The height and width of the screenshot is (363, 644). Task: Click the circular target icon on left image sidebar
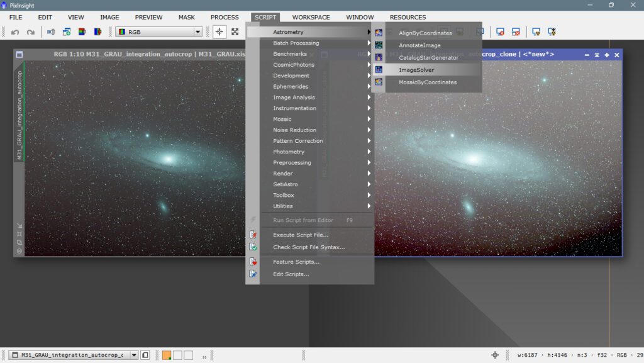[19, 251]
